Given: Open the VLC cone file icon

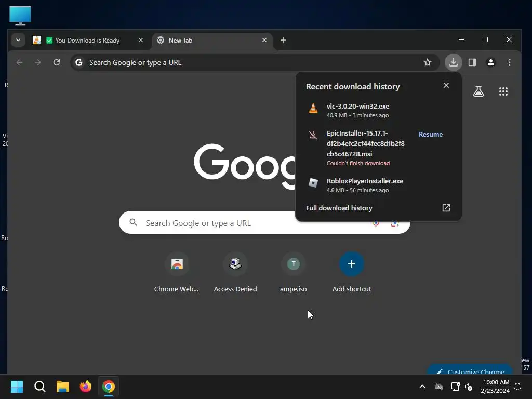Looking at the screenshot, I should pyautogui.click(x=313, y=108).
